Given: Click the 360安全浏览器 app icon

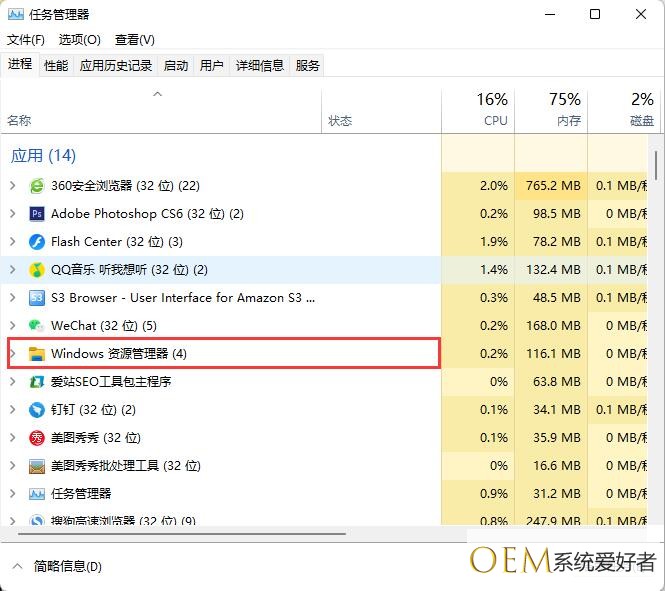Looking at the screenshot, I should (37, 186).
